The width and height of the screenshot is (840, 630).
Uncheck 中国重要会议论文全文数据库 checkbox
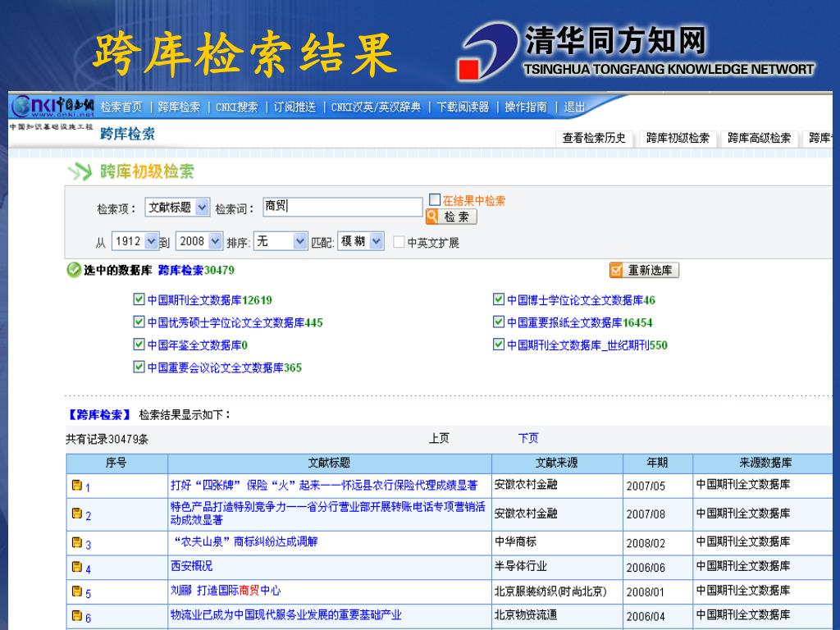139,367
